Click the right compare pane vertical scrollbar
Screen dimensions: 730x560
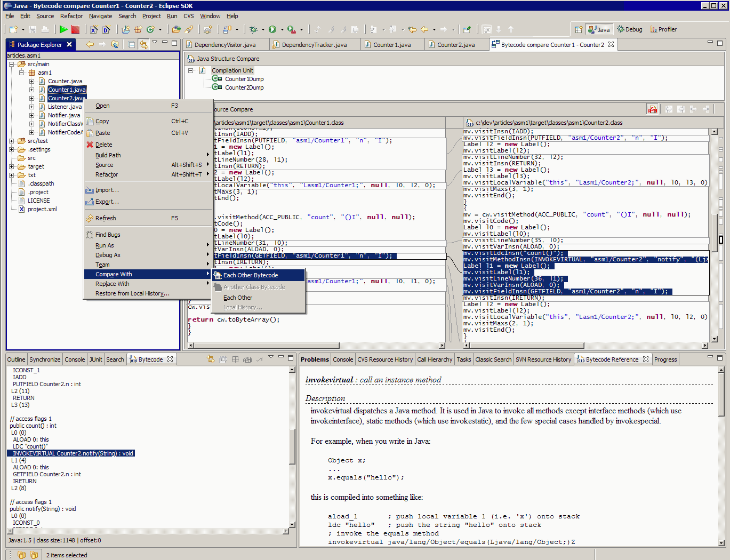click(714, 235)
